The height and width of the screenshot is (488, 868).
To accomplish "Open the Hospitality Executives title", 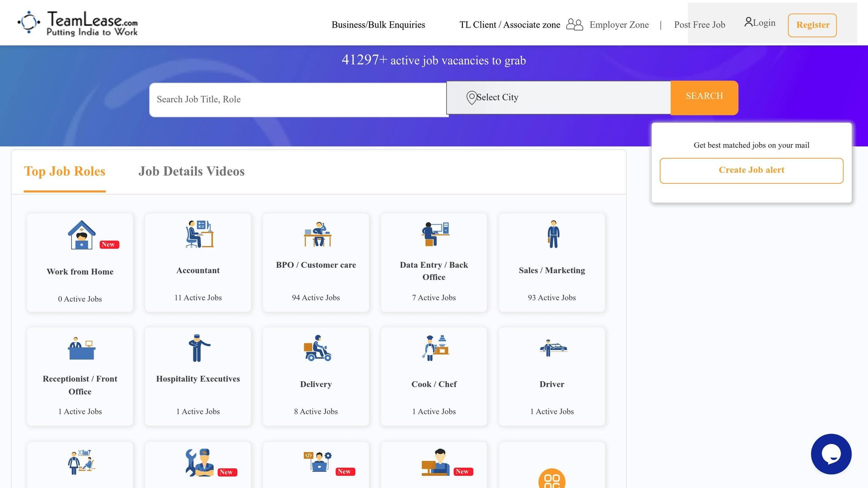I will [198, 379].
